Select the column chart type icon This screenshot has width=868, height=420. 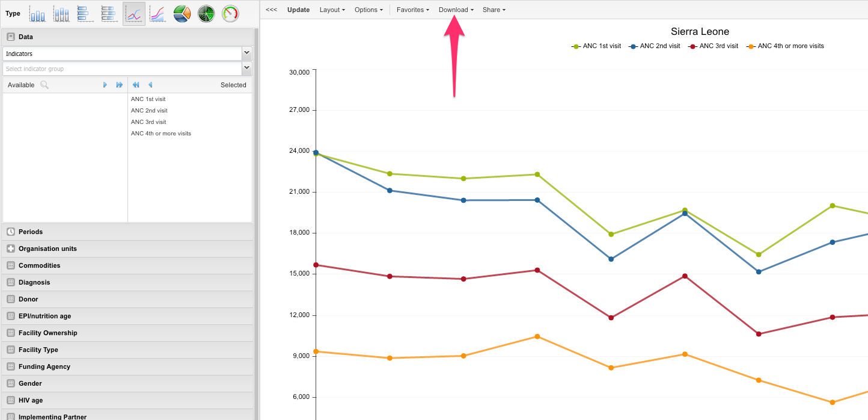pyautogui.click(x=37, y=14)
